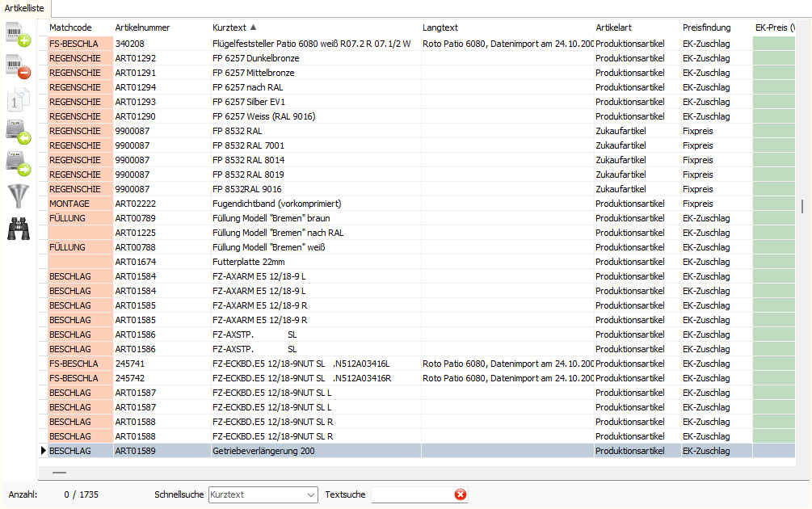Activate the filter funnel icon
The height and width of the screenshot is (509, 812).
[18, 195]
